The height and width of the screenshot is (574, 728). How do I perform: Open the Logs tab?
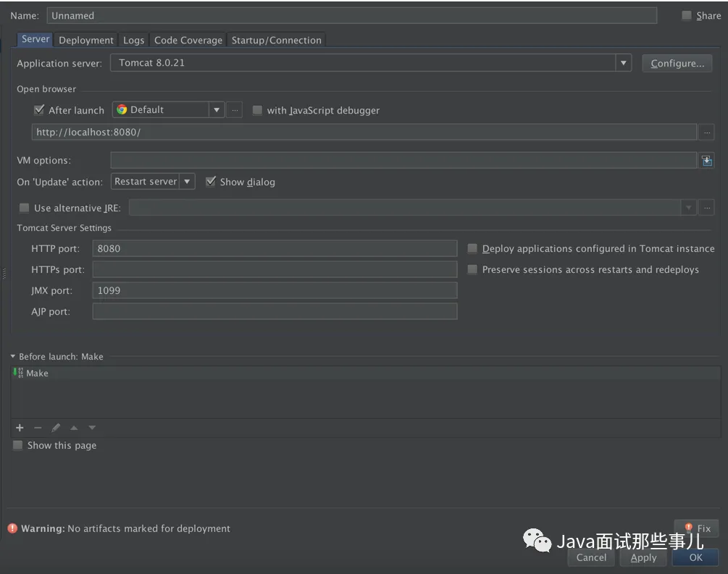pos(134,41)
